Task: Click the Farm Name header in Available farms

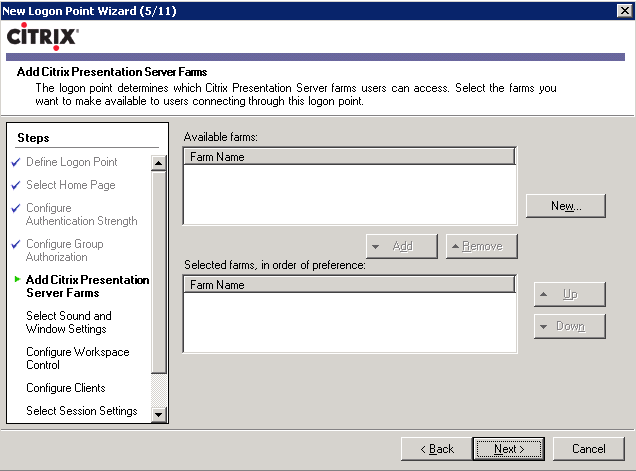Action: [349, 157]
